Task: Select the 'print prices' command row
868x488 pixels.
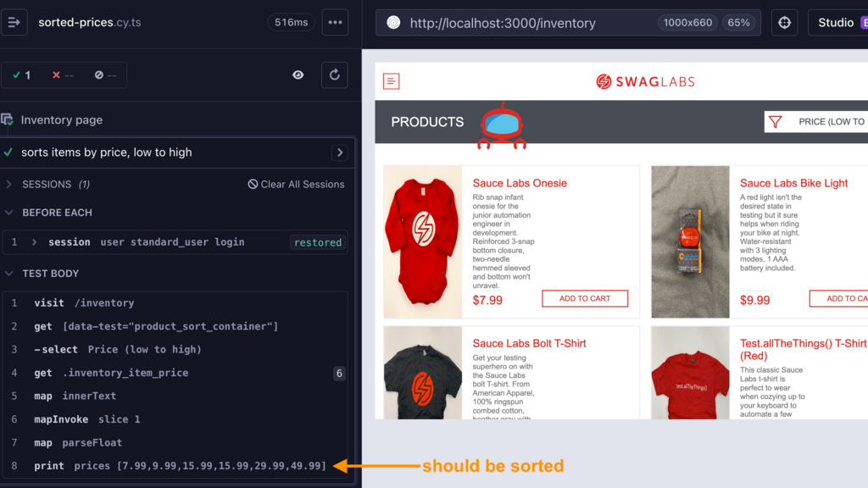Action: 178,466
